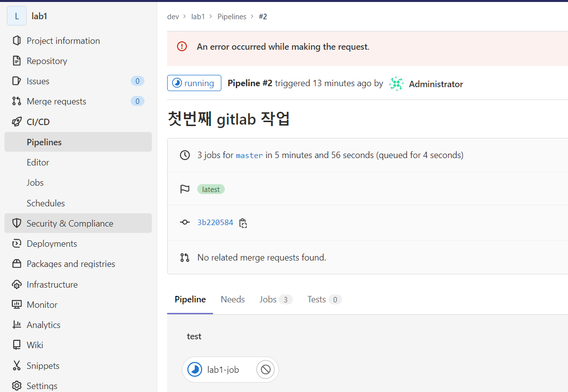Screen dimensions: 568x392
Task: Go to Pipelines in the breadcrumb
Action: (231, 17)
